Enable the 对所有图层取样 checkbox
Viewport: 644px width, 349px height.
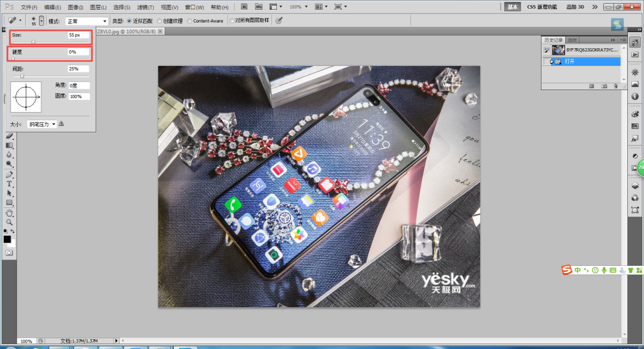232,21
